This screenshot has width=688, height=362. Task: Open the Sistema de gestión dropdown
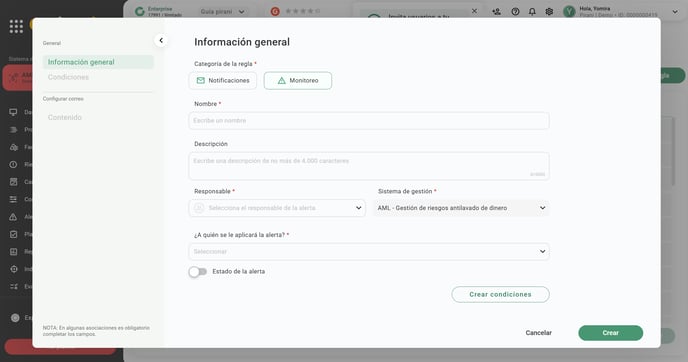click(x=461, y=208)
